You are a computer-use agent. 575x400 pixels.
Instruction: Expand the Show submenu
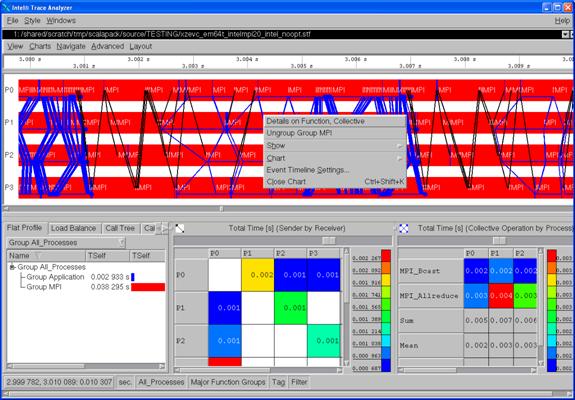[x=334, y=146]
